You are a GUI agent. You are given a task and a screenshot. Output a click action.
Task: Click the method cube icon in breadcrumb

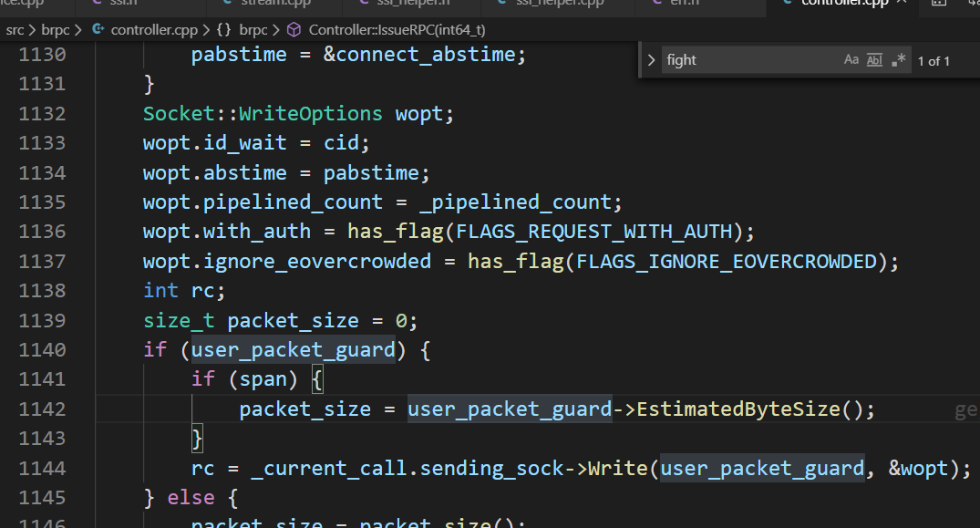pos(294,30)
